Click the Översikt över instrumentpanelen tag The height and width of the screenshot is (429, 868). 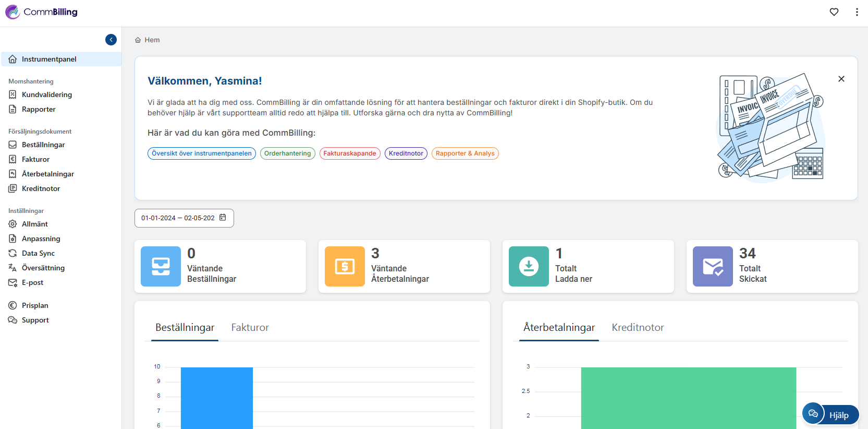click(x=202, y=153)
